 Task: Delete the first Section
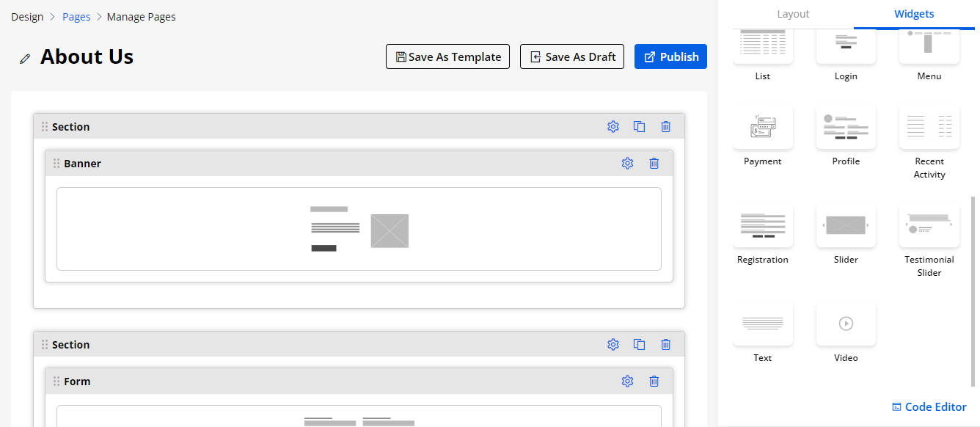tap(666, 127)
